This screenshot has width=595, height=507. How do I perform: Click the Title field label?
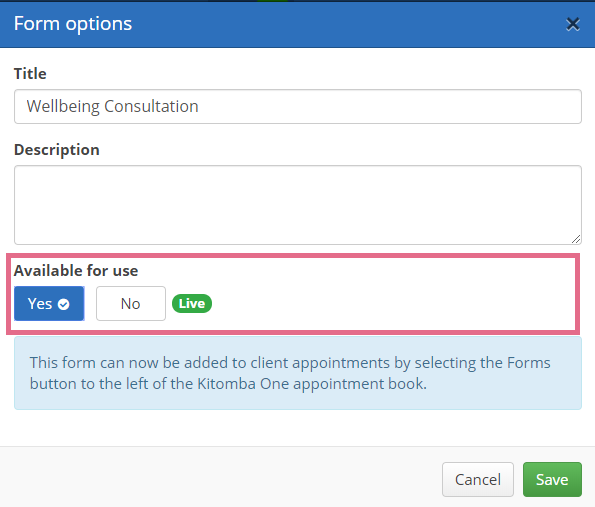(x=30, y=74)
